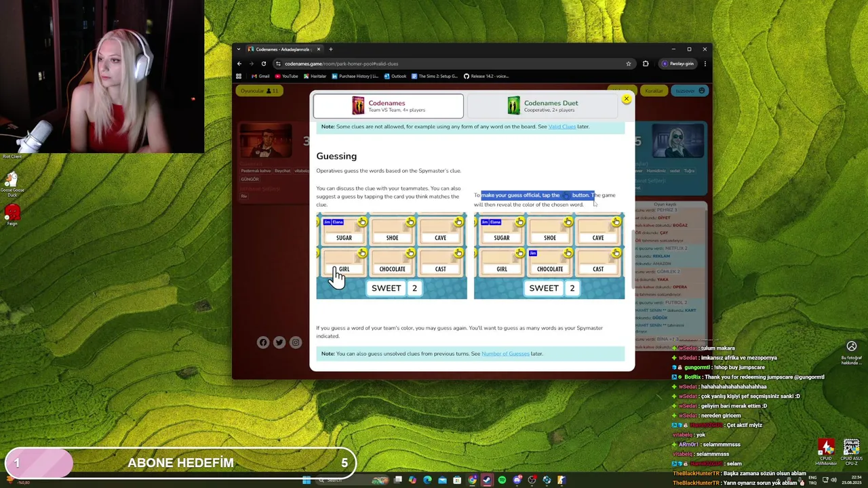Click the browser back arrow
Screen dimensions: 868x488
pos(239,64)
